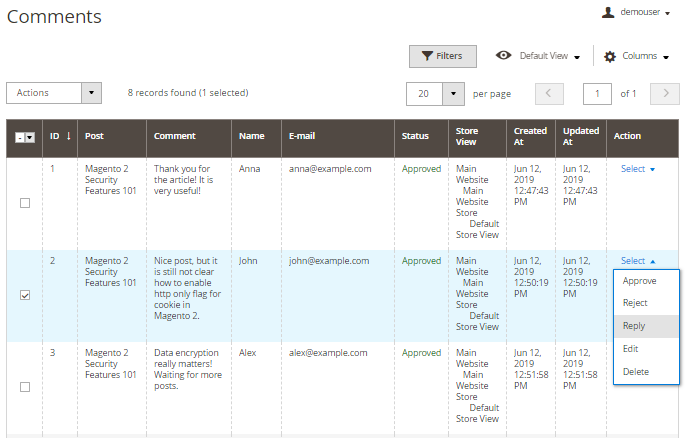
Task: Click the eye icon for Default View
Action: point(503,56)
